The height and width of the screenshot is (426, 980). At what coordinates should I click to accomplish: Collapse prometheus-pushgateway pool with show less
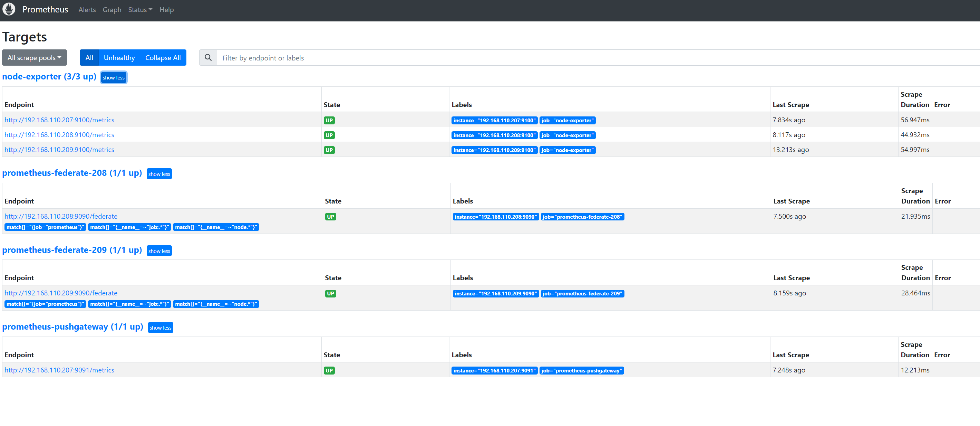coord(160,328)
